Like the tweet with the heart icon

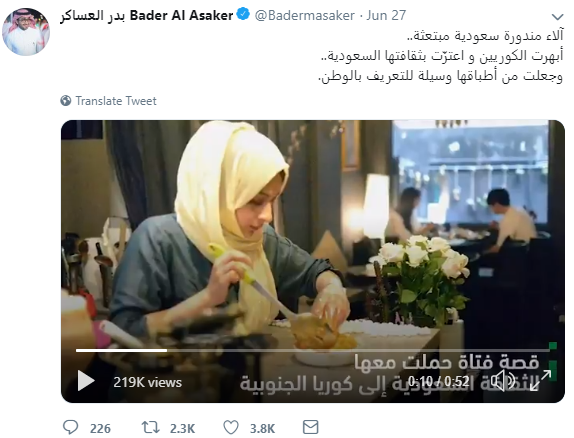point(231,427)
